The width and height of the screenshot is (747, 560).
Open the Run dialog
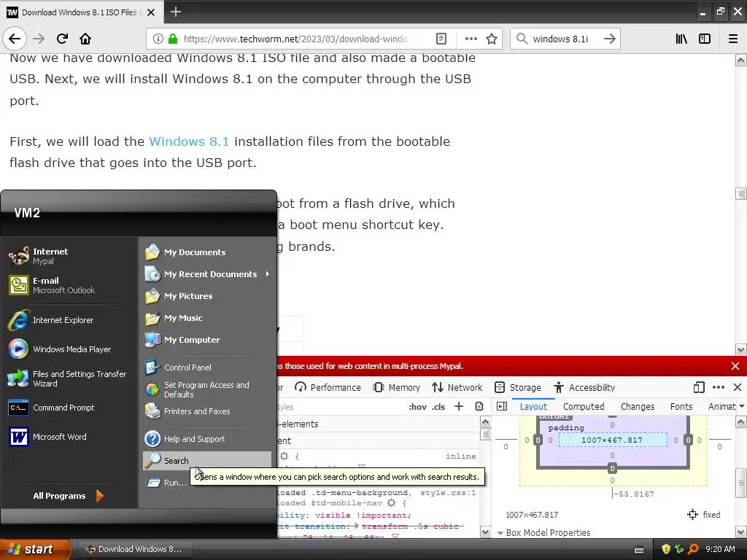pos(166,483)
